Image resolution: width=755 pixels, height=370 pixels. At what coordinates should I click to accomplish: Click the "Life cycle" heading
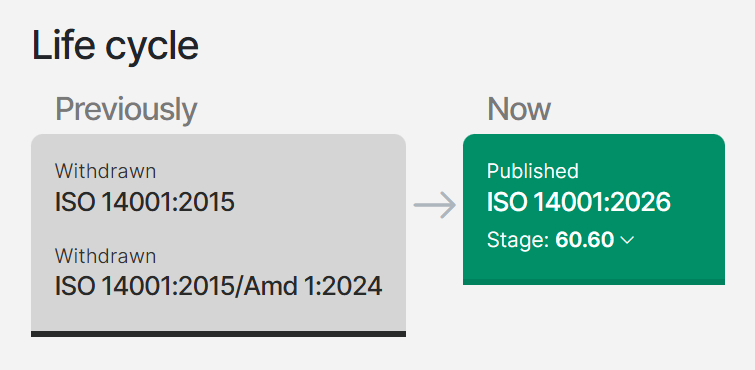tap(115, 46)
